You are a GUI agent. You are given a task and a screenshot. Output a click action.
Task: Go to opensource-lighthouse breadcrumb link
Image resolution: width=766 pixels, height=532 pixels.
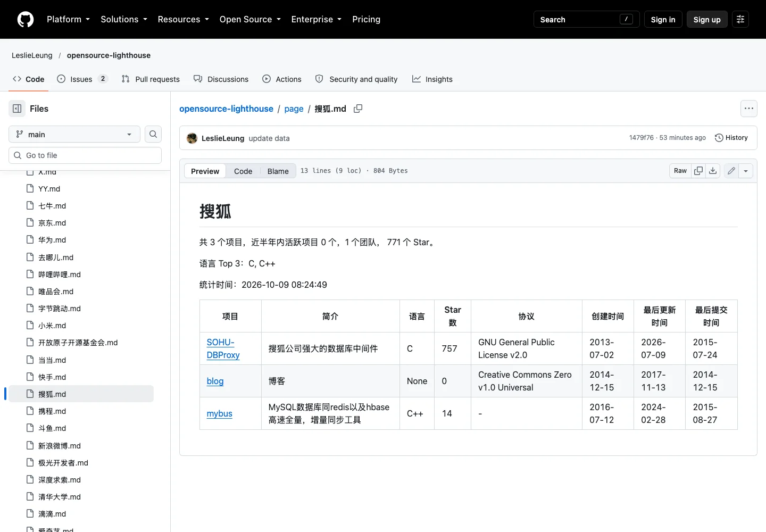(x=226, y=109)
